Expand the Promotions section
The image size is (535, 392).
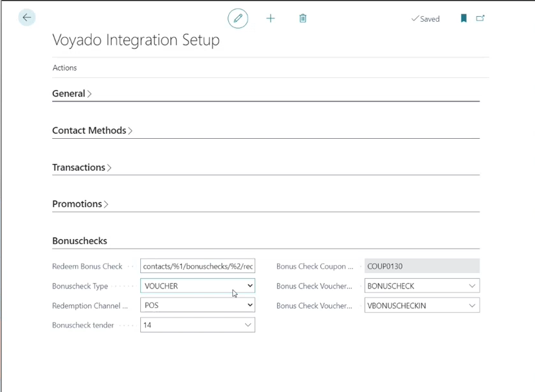point(80,204)
